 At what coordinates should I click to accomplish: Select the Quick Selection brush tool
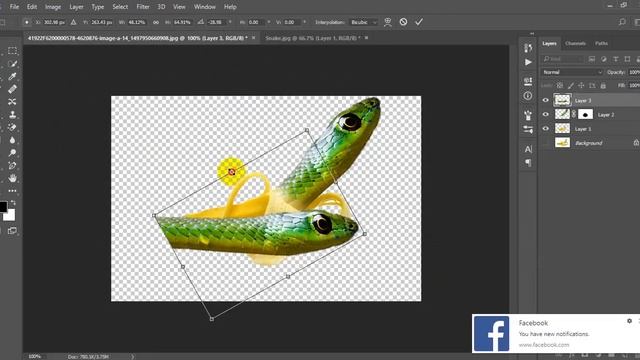(13, 64)
